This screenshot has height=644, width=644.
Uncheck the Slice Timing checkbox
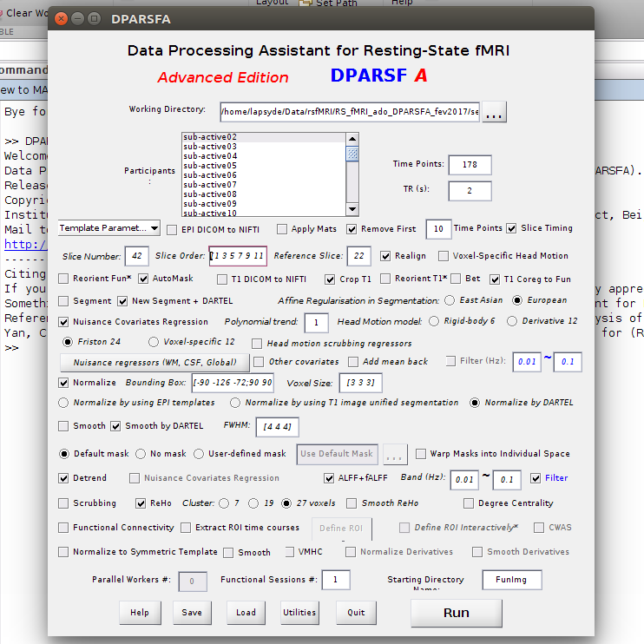pyautogui.click(x=511, y=228)
